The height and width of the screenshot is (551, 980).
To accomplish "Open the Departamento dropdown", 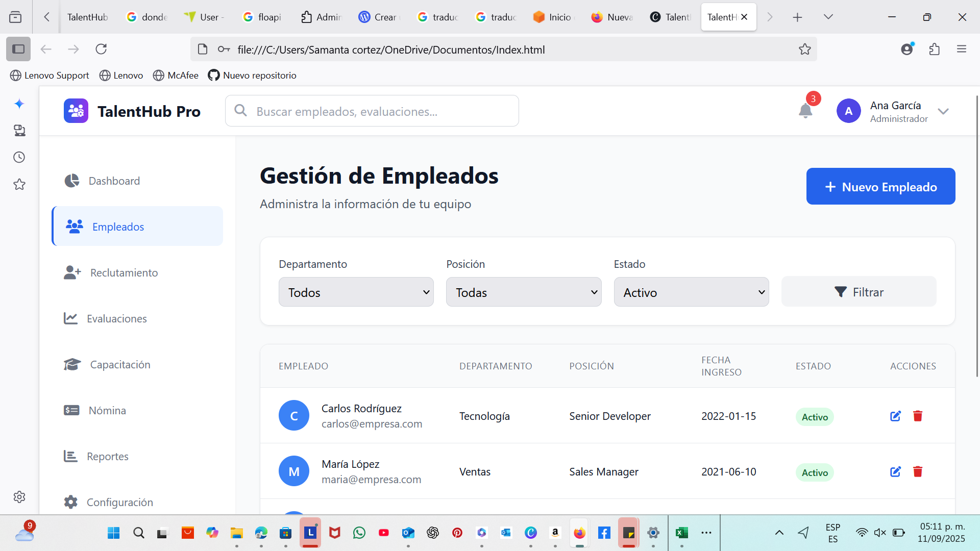I will tap(356, 292).
